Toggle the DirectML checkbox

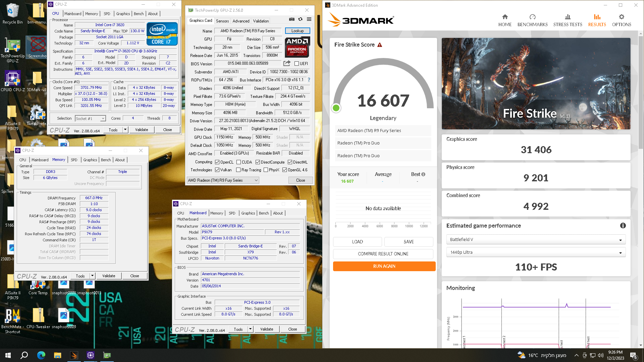click(290, 162)
